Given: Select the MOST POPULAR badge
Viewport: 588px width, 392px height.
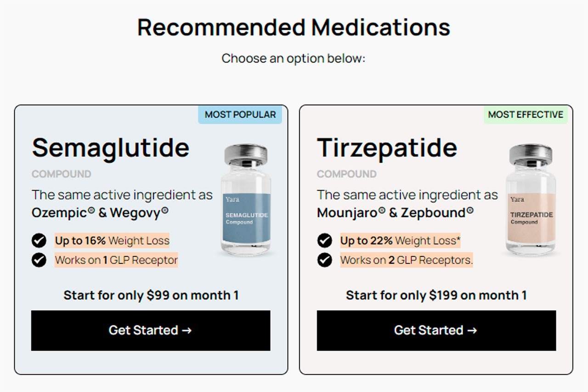Looking at the screenshot, I should [240, 114].
